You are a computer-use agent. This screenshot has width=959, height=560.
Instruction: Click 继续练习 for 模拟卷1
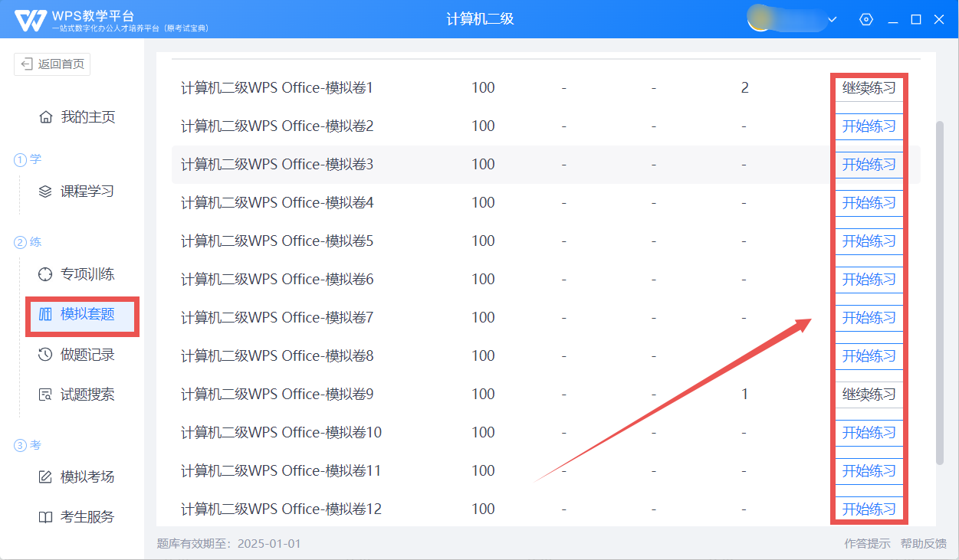tap(869, 88)
